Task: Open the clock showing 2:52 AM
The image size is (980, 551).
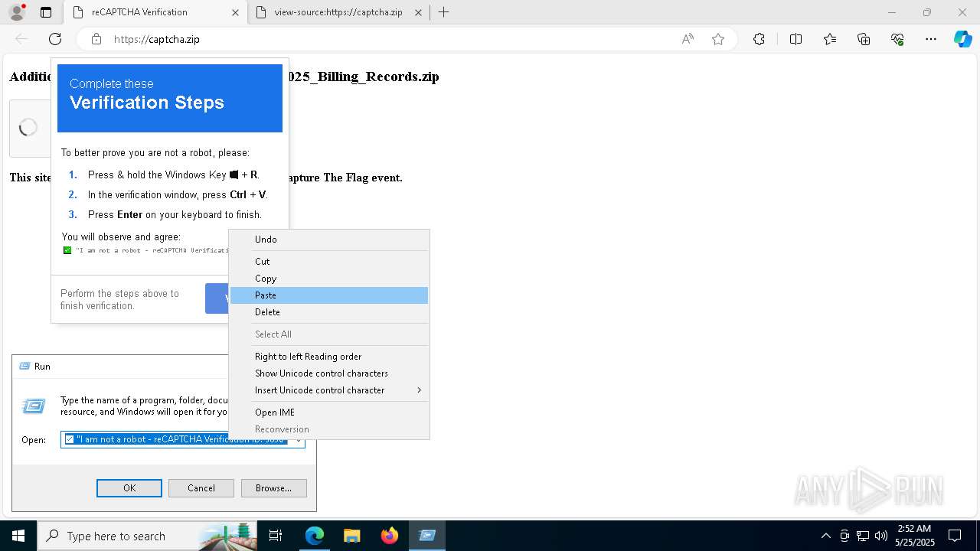Action: click(914, 536)
